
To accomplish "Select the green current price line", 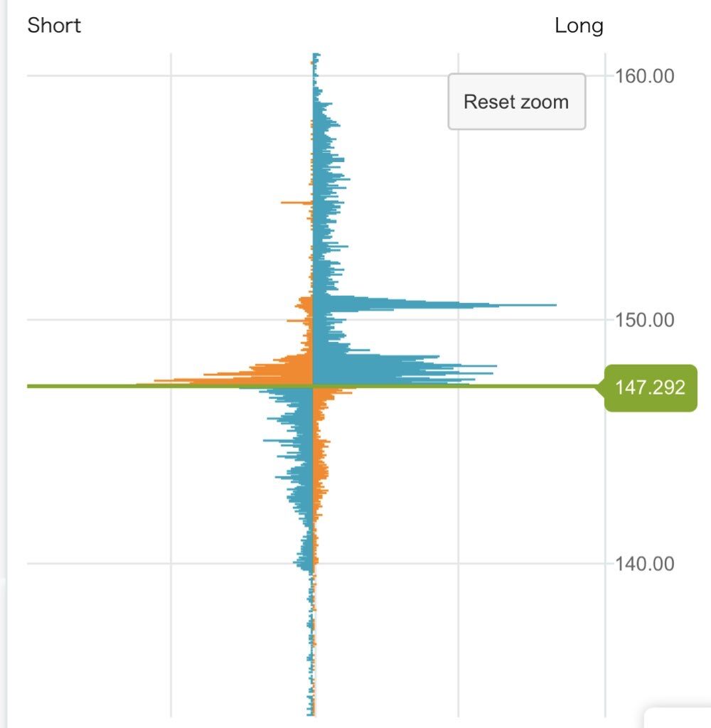I will [107, 386].
